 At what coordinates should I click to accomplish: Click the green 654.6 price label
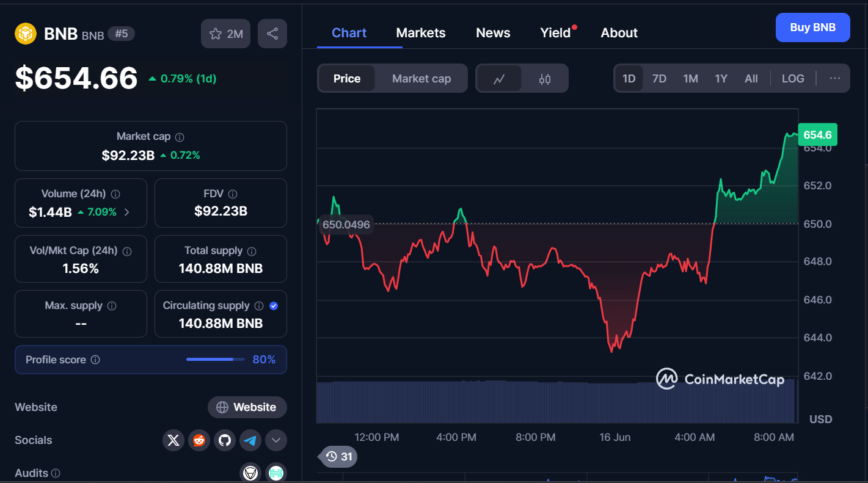(x=817, y=135)
